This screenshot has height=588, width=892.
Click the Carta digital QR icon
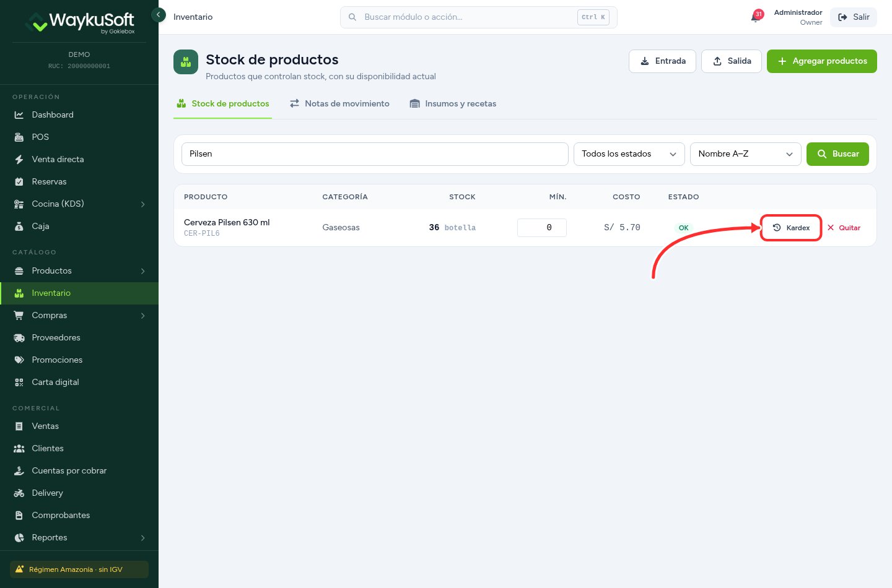coord(19,382)
